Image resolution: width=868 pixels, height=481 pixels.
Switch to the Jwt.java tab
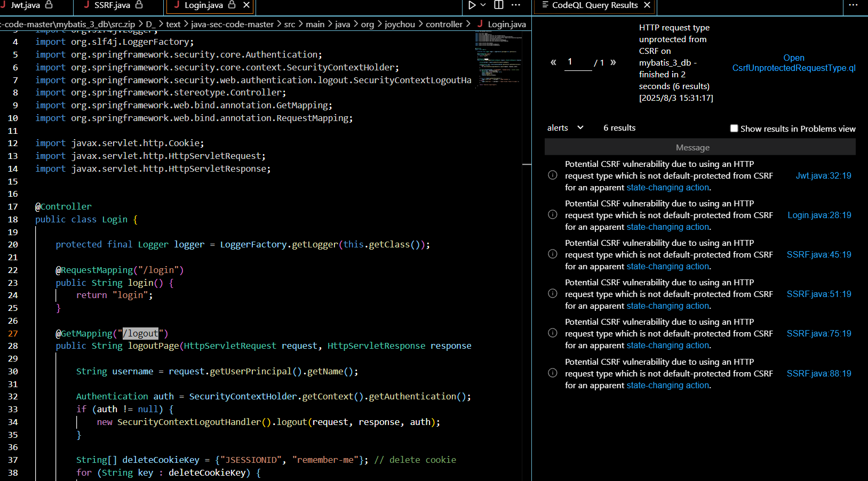[x=26, y=5]
